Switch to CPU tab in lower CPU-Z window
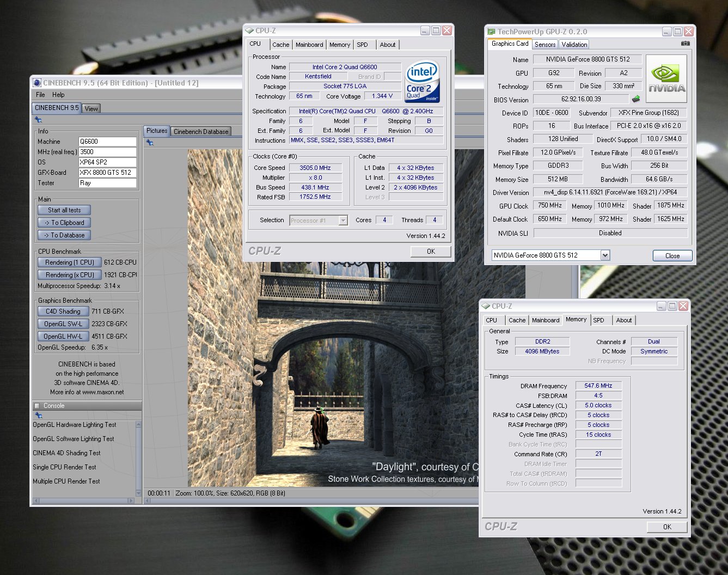This screenshot has height=575, width=728. pos(492,320)
